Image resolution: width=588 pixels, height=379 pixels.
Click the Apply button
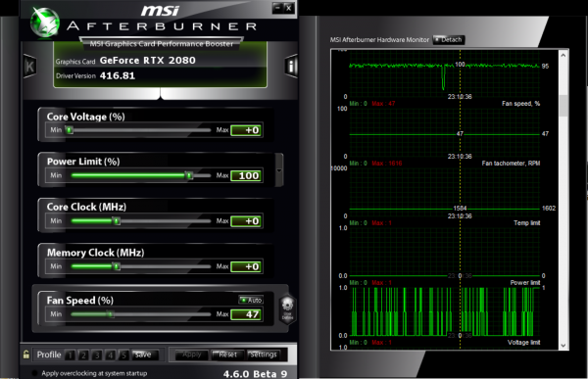[191, 355]
